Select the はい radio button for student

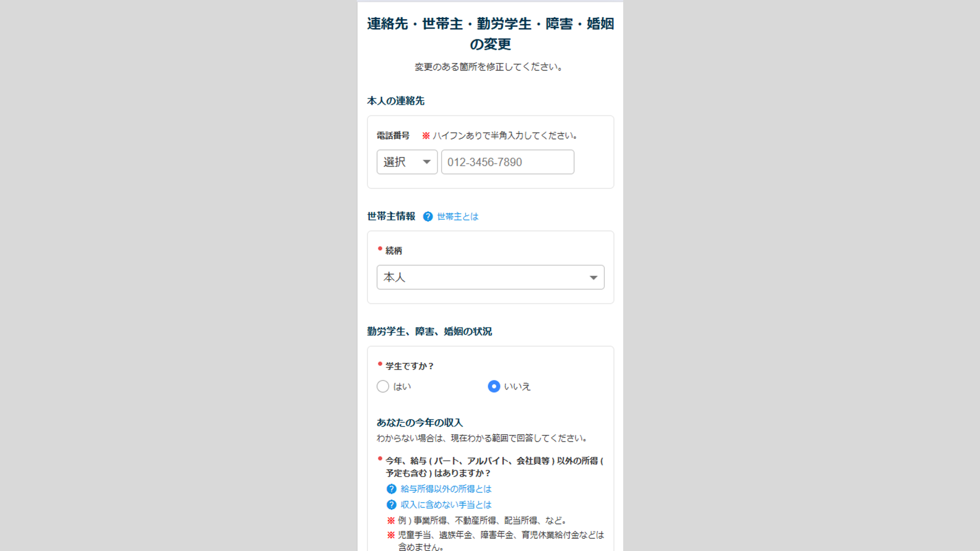[383, 386]
